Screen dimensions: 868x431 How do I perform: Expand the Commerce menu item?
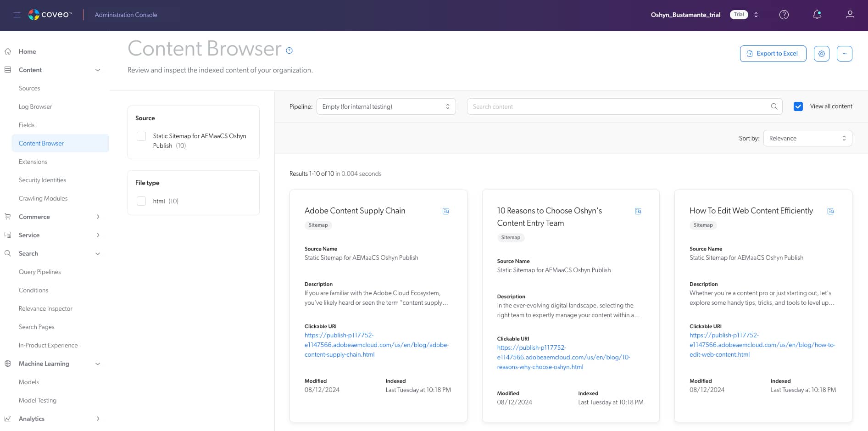[x=98, y=217]
